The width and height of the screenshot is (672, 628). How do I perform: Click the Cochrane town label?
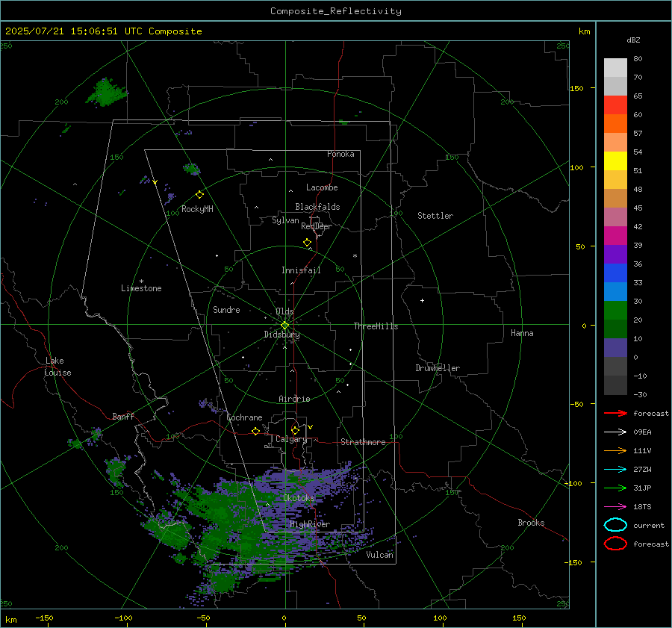[x=244, y=417]
